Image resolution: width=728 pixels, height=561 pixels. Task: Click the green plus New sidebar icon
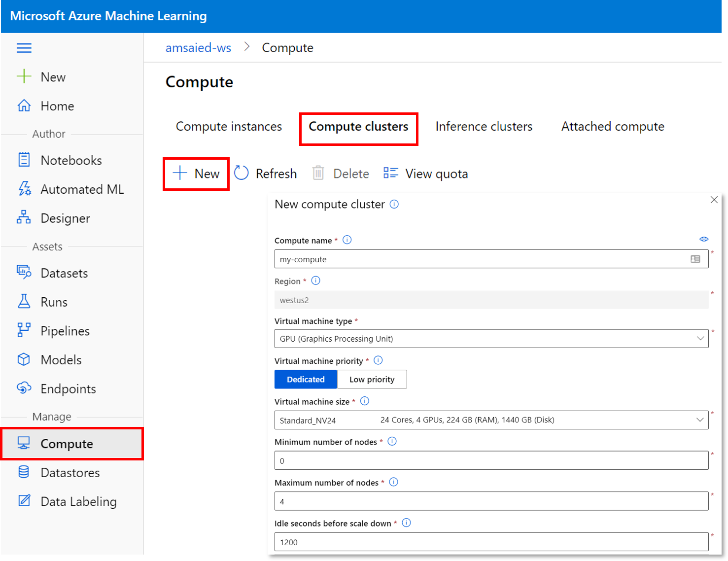[x=24, y=76]
